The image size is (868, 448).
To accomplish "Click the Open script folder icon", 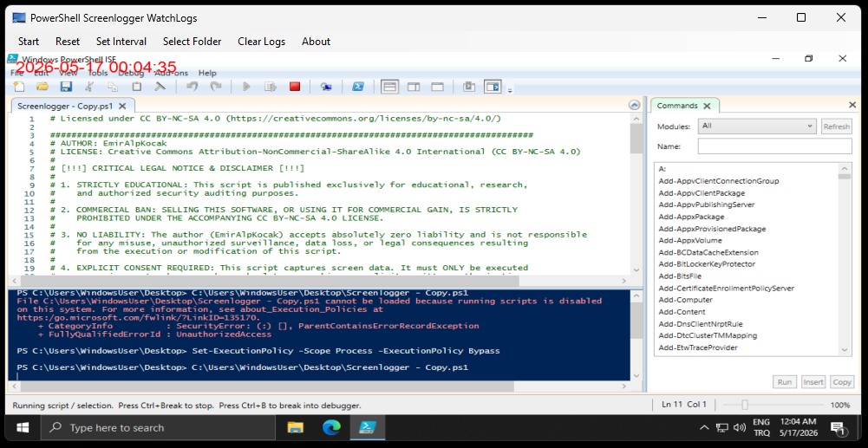I will point(42,87).
